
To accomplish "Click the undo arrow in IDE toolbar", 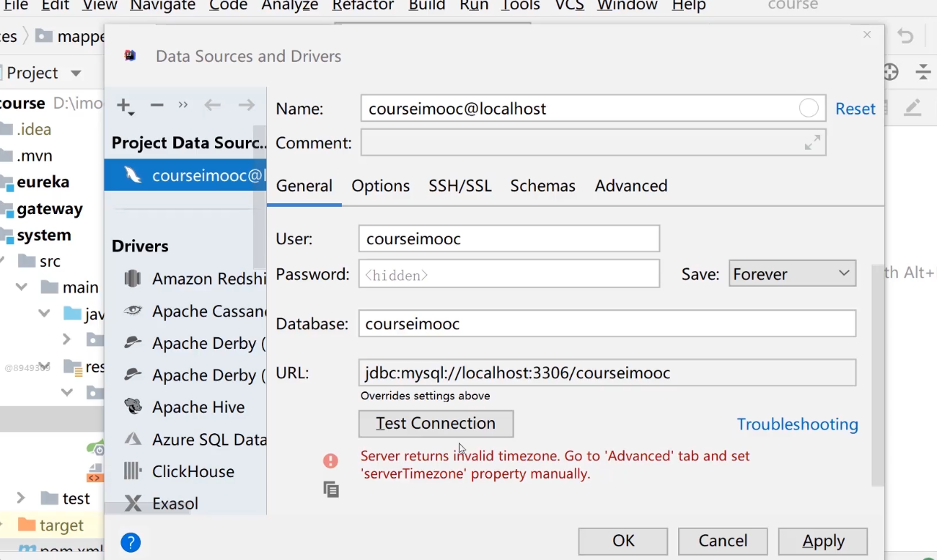I will coord(905,36).
